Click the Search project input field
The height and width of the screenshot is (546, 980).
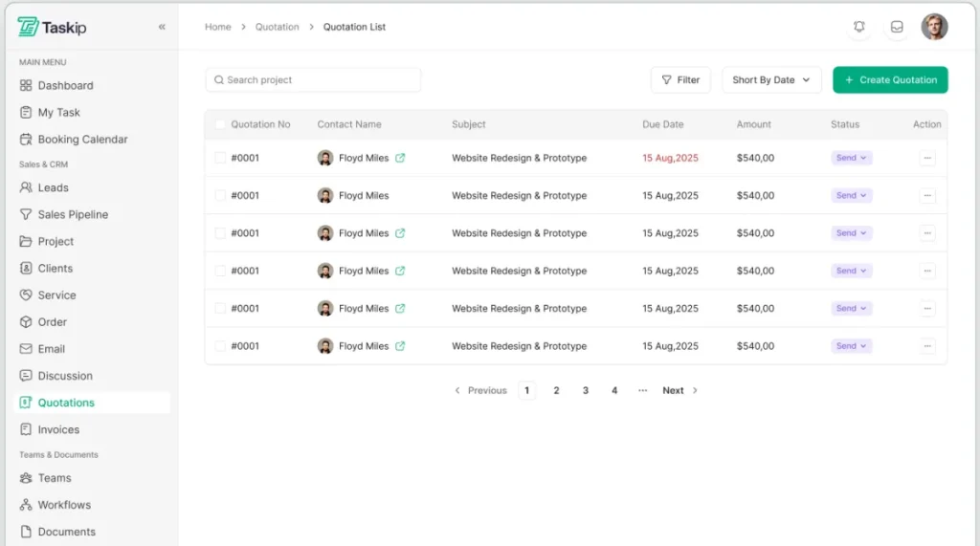coord(313,80)
